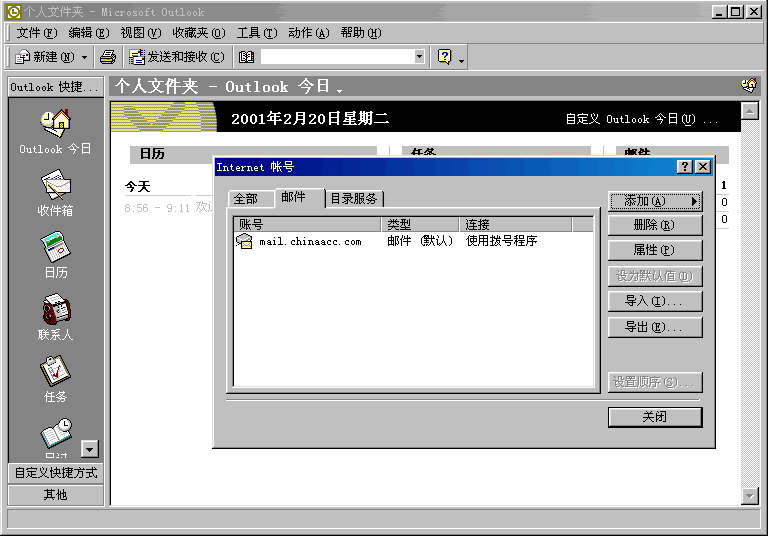Click the mail account envelope icon
Viewport: 768px width, 536px height.
click(x=244, y=241)
